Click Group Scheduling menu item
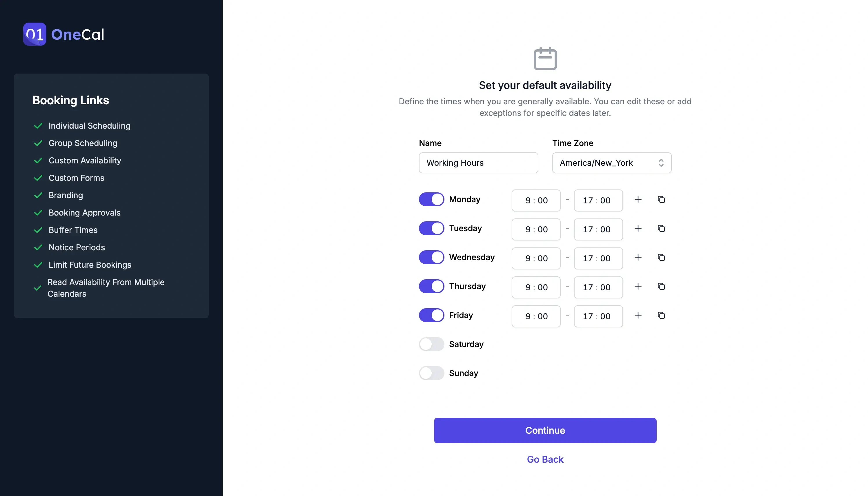Image resolution: width=868 pixels, height=496 pixels. (83, 143)
